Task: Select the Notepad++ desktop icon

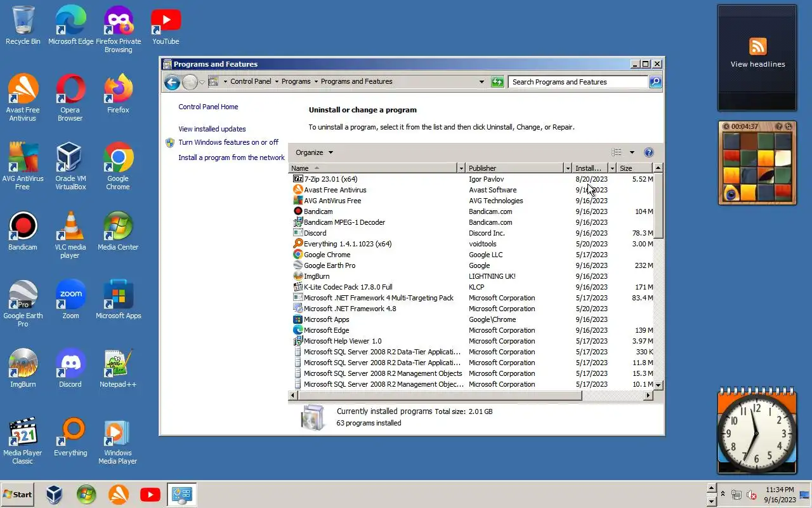Action: point(118,368)
